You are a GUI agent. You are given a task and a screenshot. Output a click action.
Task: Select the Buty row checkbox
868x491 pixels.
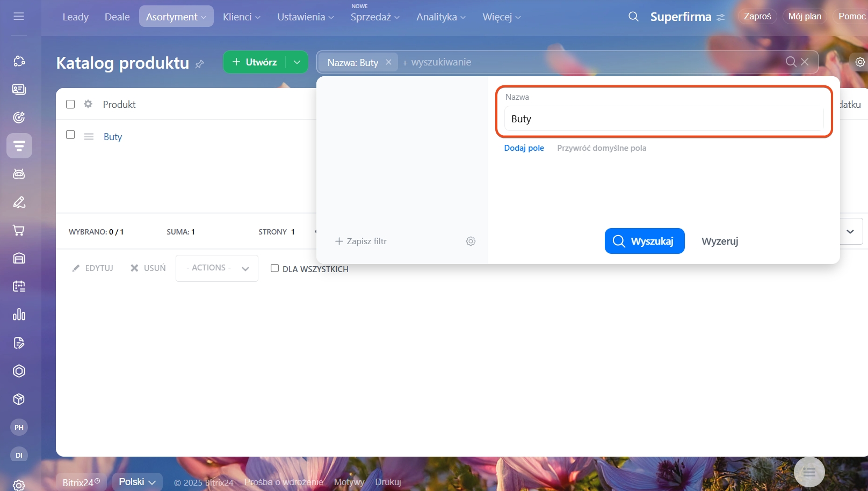pos(70,135)
